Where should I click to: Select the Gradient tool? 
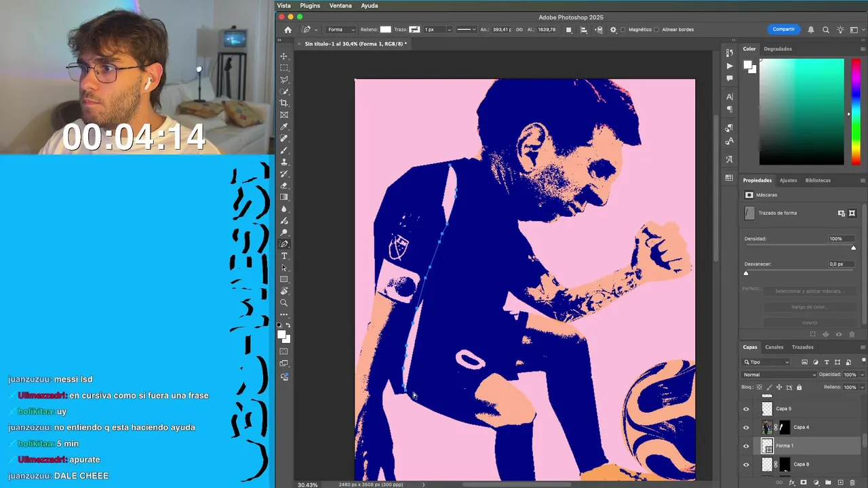(x=284, y=197)
